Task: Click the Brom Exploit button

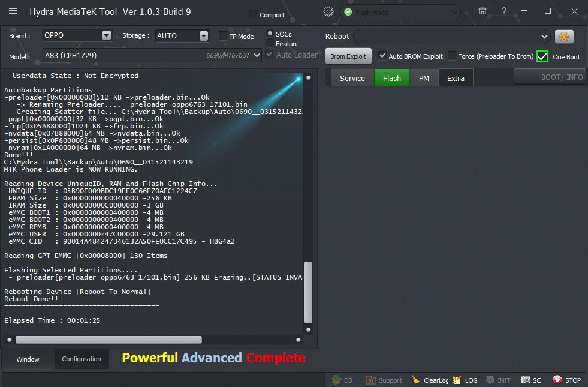Action: (348, 56)
